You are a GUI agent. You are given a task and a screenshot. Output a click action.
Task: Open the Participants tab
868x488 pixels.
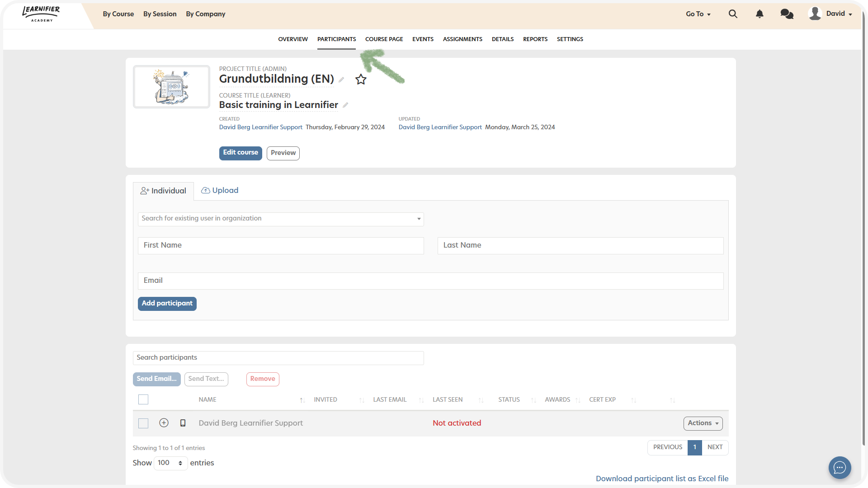pyautogui.click(x=336, y=39)
